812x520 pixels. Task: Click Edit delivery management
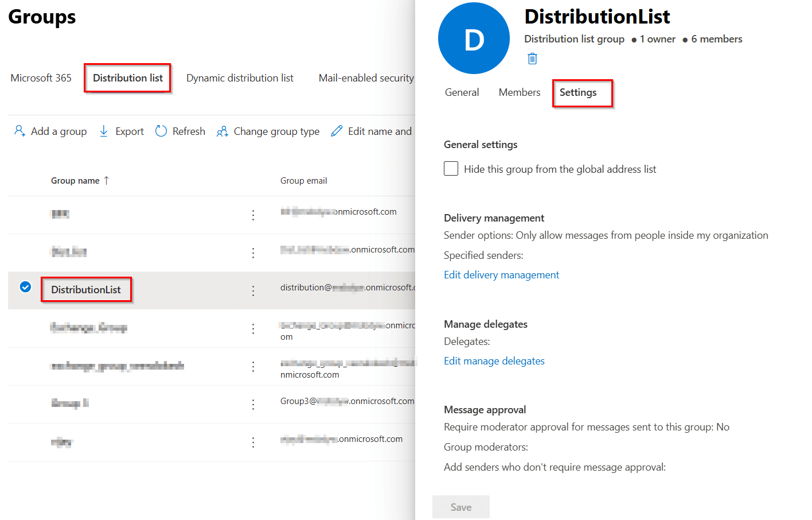tap(501, 275)
